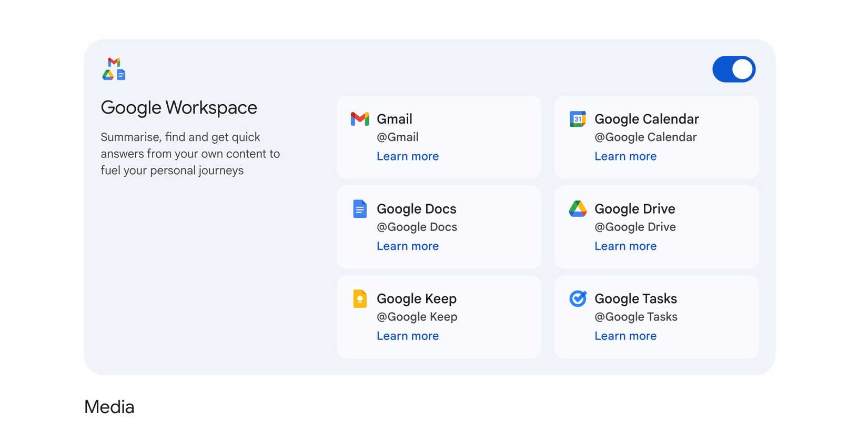Follow Learn more under Google Docs

[x=408, y=246]
